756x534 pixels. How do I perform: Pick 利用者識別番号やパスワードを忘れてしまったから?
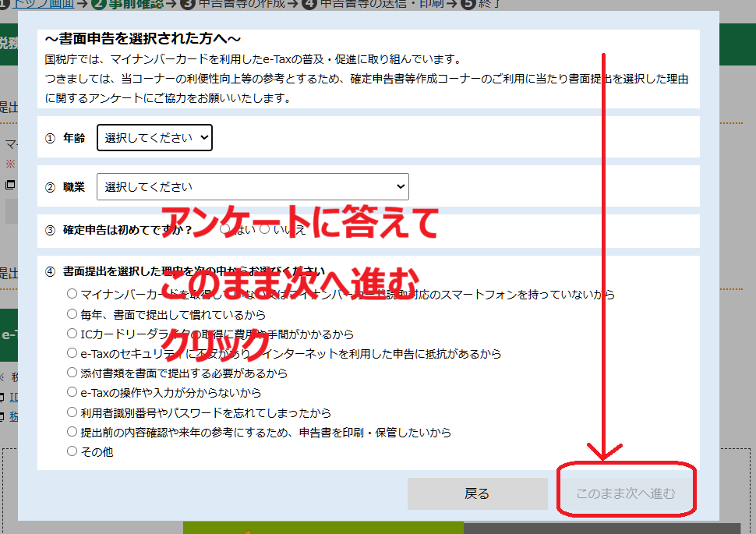point(72,412)
